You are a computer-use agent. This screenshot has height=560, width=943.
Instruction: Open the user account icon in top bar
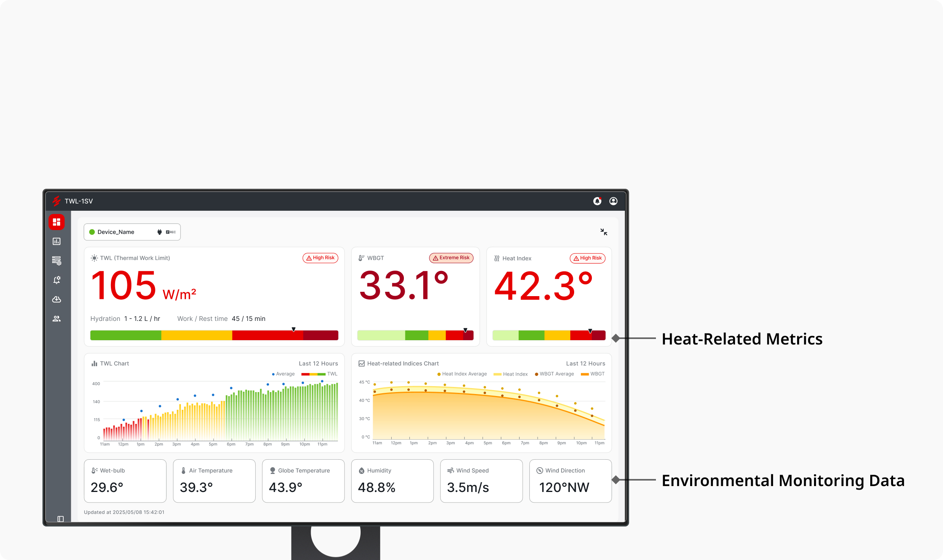[x=613, y=201]
